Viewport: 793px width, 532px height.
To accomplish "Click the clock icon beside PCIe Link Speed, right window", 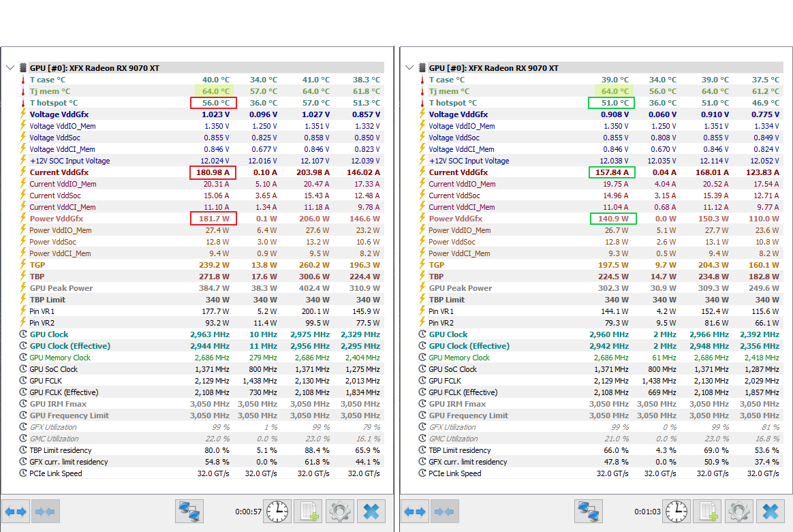I will tap(422, 473).
